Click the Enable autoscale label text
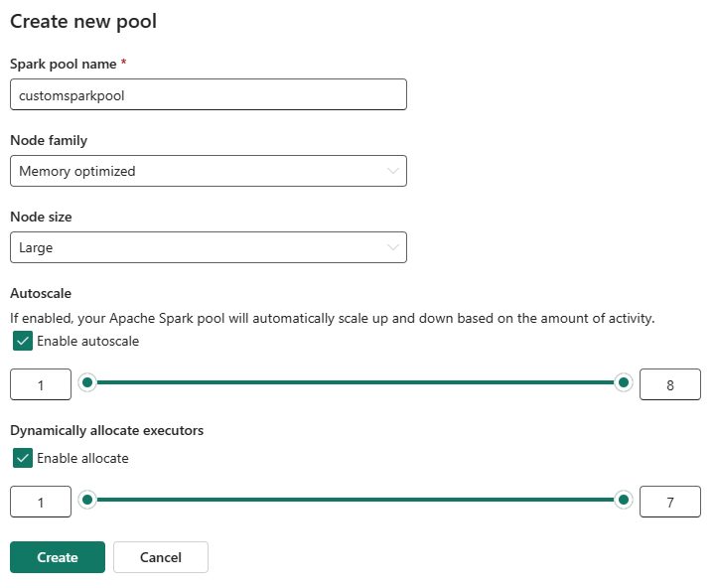717x588 pixels. point(87,341)
